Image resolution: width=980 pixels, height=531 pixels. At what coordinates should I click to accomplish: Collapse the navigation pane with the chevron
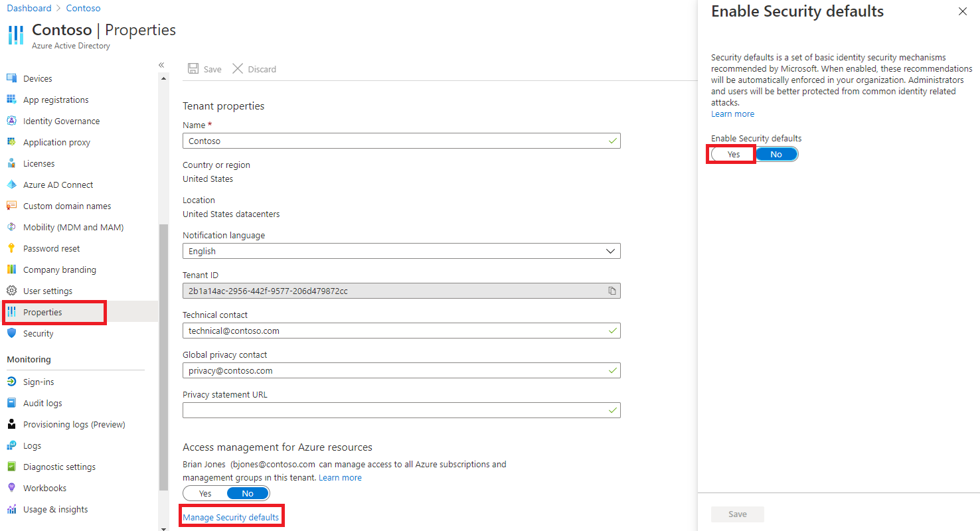[161, 64]
